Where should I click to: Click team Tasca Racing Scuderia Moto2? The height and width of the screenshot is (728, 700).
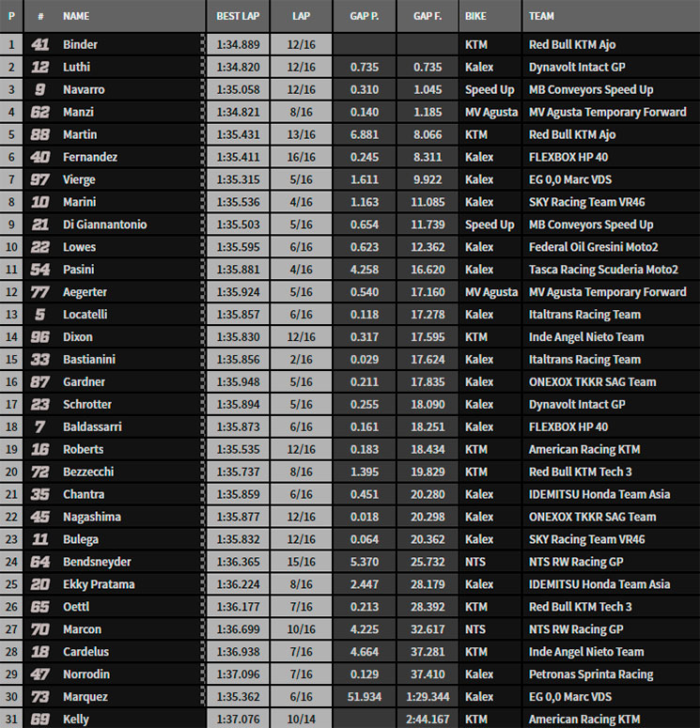[x=603, y=270]
